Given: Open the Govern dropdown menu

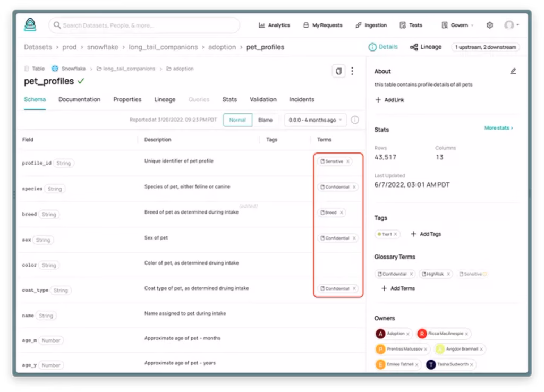Looking at the screenshot, I should (x=457, y=25).
